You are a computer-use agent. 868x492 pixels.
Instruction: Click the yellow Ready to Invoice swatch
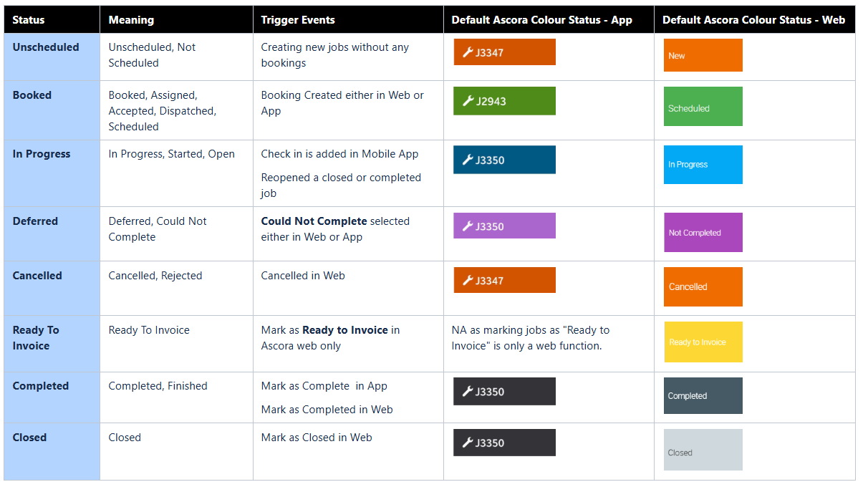point(703,342)
